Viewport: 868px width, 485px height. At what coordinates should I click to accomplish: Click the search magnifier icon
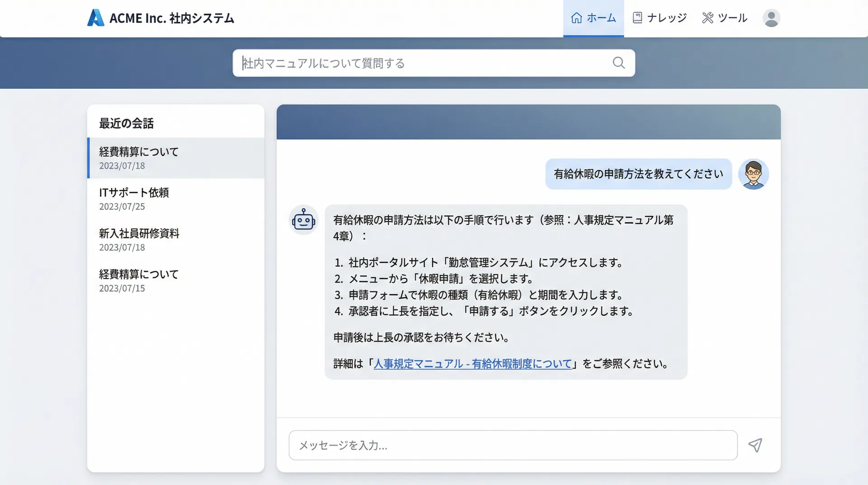coord(618,63)
